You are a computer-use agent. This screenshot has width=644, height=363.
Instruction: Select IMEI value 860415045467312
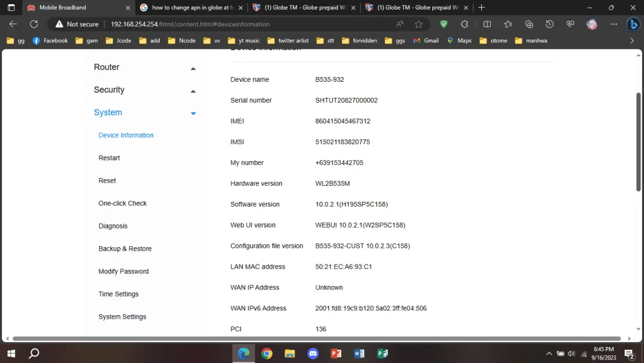click(342, 121)
